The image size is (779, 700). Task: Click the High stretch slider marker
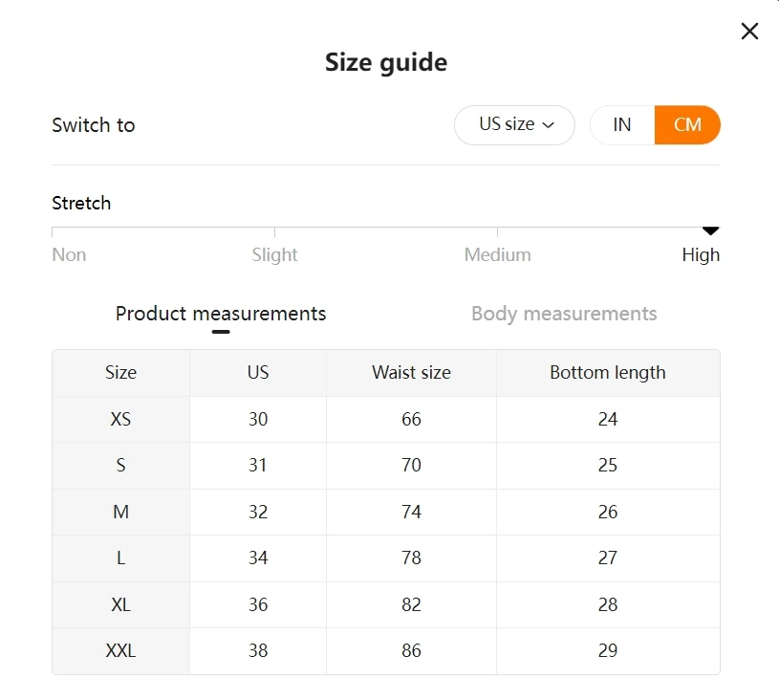[x=710, y=230]
